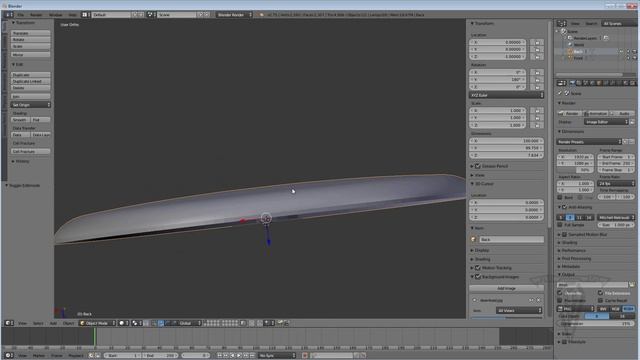Viewport: 640px width, 360px height.
Task: Lock the Rotation Y value
Action: point(538,80)
